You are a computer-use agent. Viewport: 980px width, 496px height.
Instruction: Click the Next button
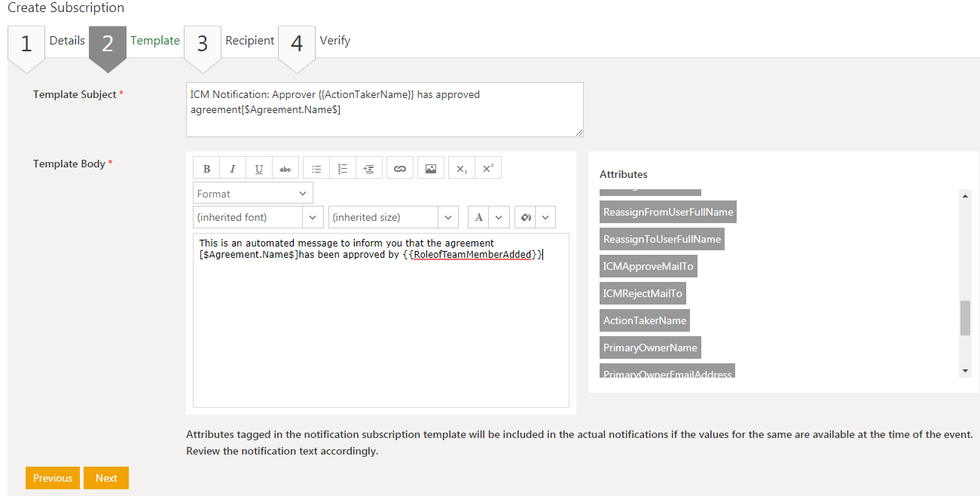(105, 477)
